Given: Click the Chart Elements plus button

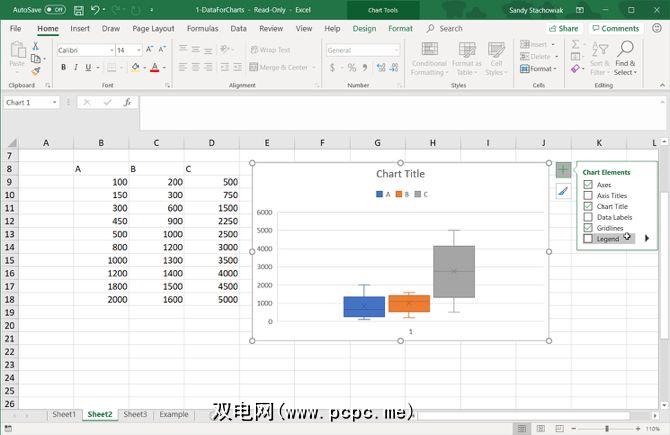Looking at the screenshot, I should pos(563,170).
